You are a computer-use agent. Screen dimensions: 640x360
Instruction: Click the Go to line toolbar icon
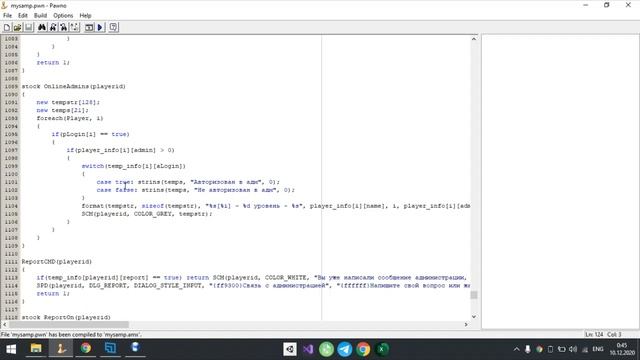click(x=74, y=27)
